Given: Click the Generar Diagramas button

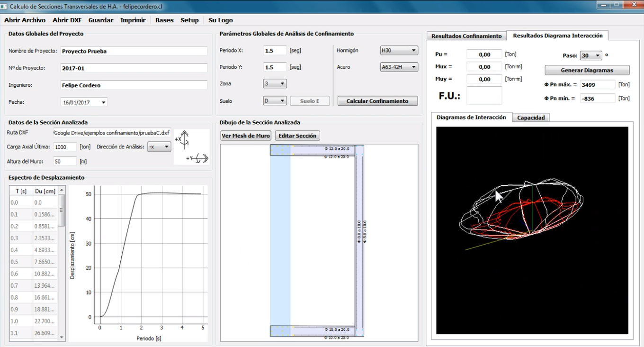Looking at the screenshot, I should pos(587,70).
